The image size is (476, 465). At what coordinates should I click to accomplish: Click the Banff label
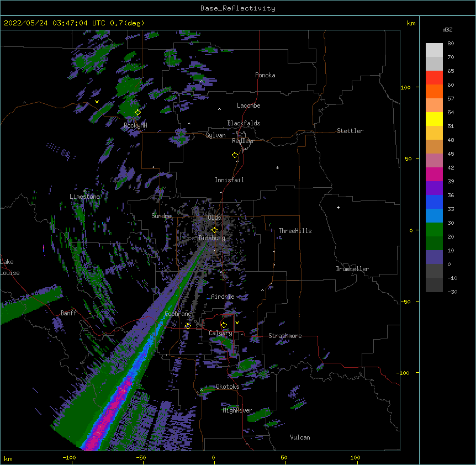(68, 313)
